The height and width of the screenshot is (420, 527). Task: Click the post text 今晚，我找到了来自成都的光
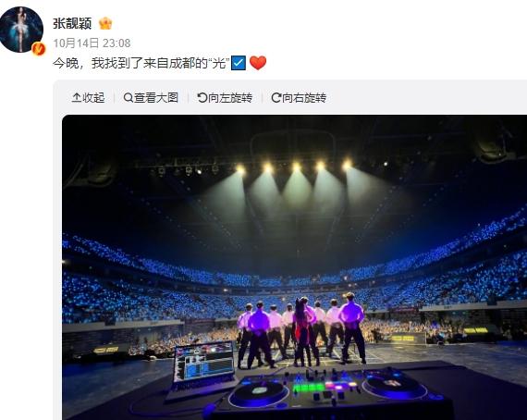pyautogui.click(x=141, y=63)
